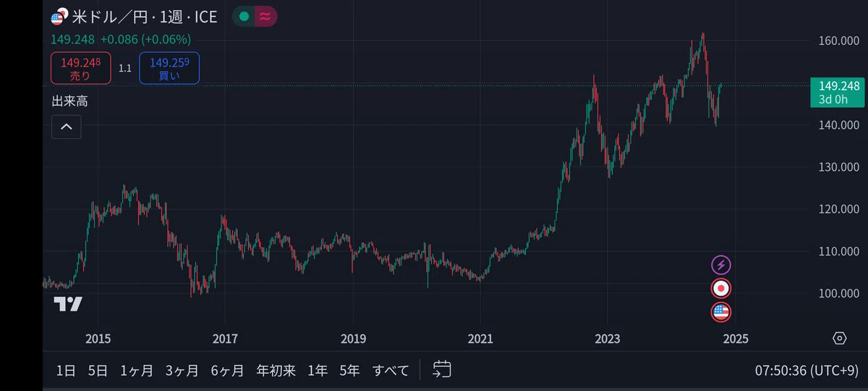Screen dimensions: 868x391
Task: Click the 2021 label on time axis
Action: 480,338
